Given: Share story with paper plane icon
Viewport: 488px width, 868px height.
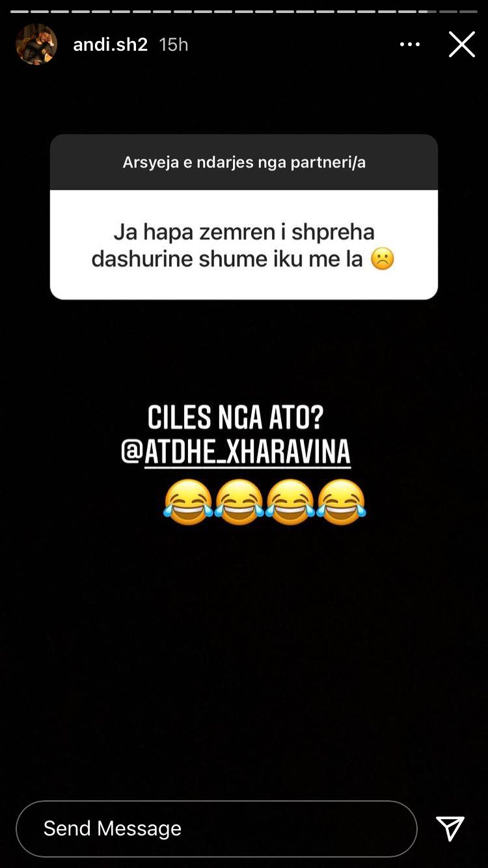Looking at the screenshot, I should point(450,828).
